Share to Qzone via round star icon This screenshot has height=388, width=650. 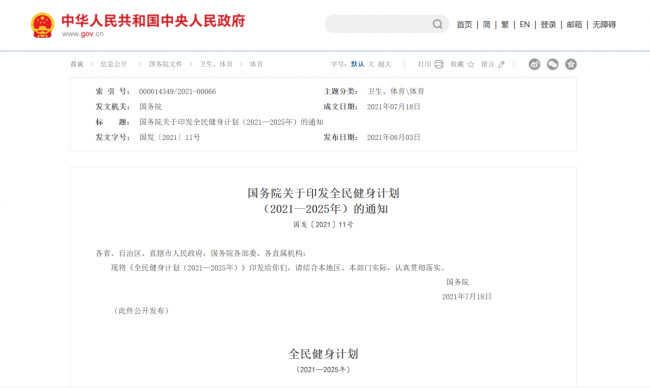click(571, 64)
